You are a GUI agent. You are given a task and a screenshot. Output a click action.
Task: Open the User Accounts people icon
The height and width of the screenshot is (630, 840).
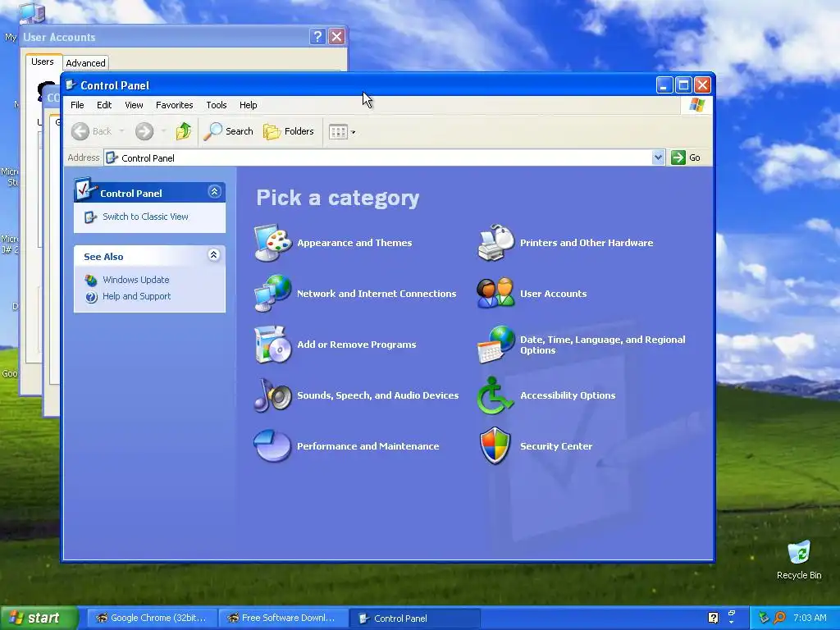pos(495,293)
